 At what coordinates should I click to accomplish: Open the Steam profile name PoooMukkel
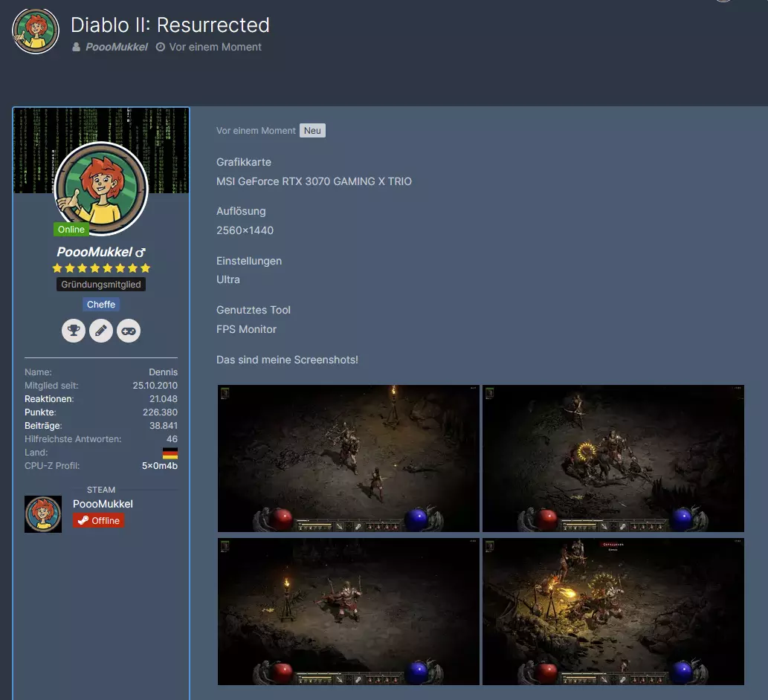click(x=103, y=504)
